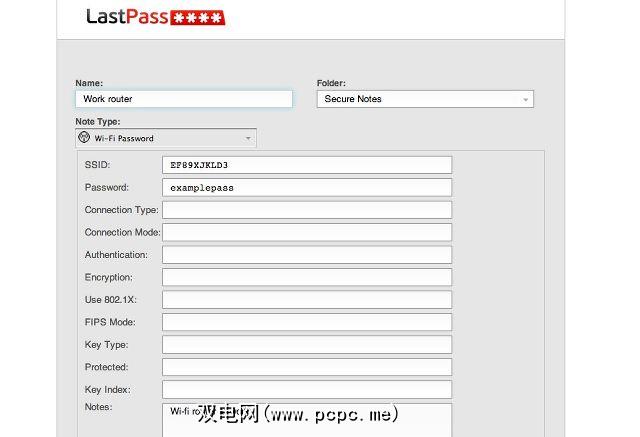Viewport: 640px width, 437px height.
Task: Click the Encryption: label
Action: (109, 277)
